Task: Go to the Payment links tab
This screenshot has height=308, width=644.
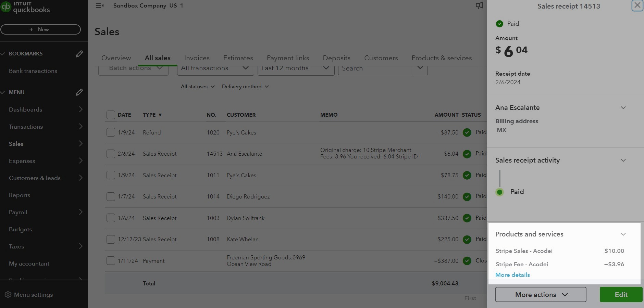Action: tap(288, 58)
